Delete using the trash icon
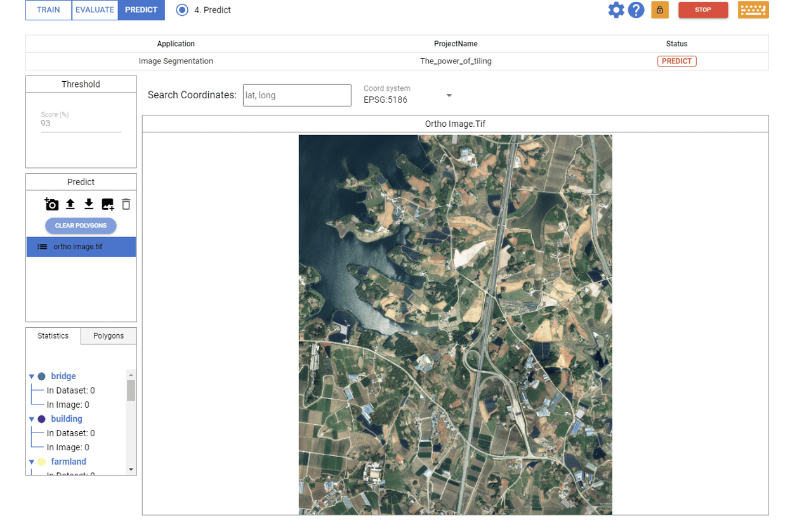 126,204
